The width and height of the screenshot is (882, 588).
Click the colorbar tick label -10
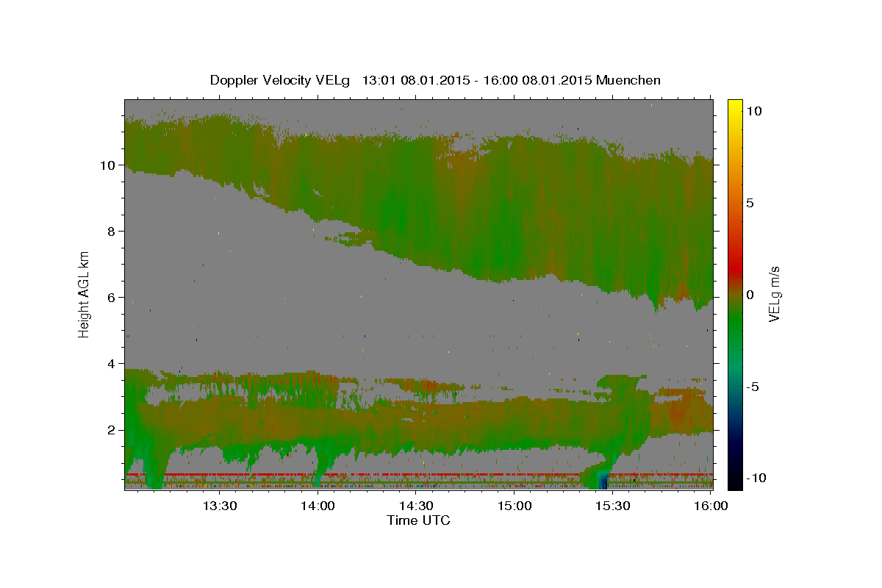pos(756,478)
